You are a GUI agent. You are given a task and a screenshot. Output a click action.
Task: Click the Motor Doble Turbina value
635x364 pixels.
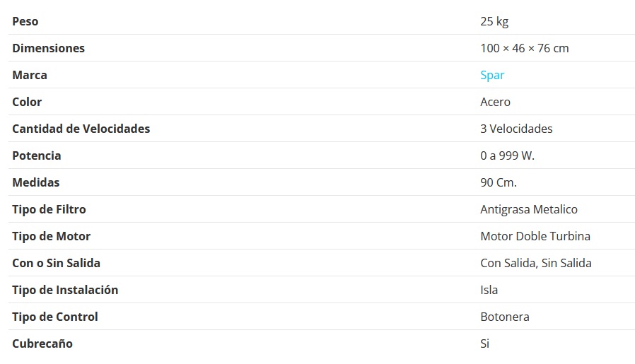(535, 236)
